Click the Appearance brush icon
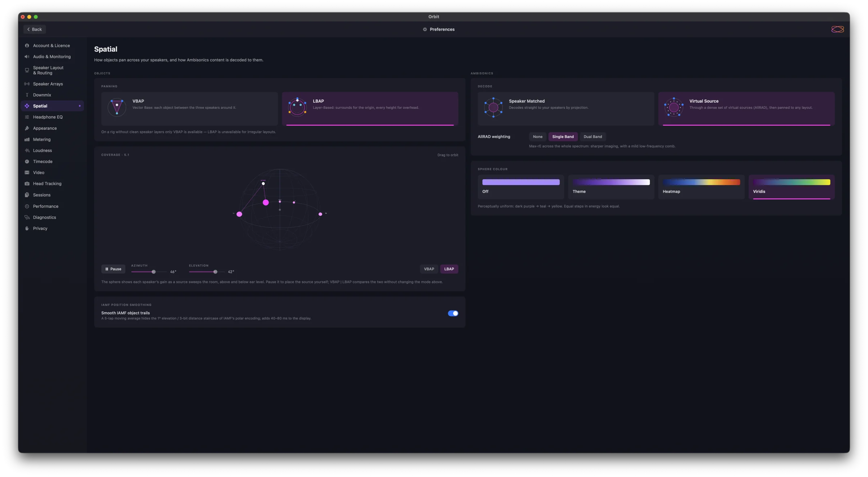Viewport: 868px width, 477px height. (x=27, y=128)
